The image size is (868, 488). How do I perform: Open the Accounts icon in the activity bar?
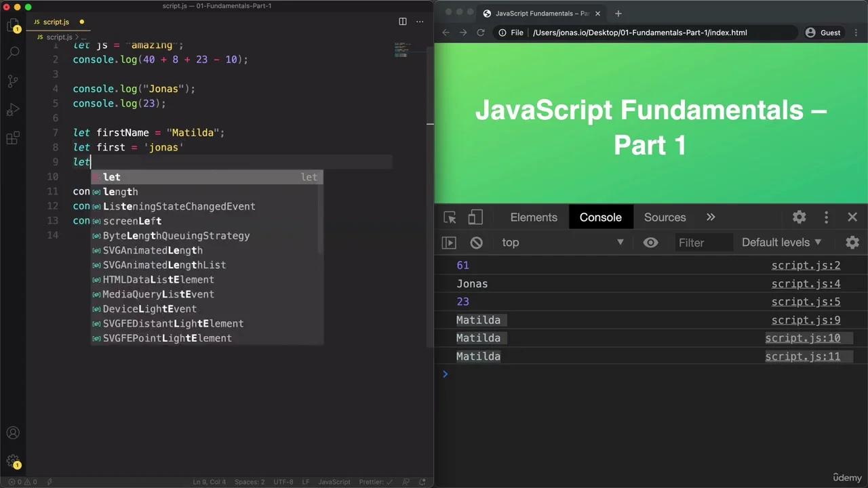click(x=13, y=433)
